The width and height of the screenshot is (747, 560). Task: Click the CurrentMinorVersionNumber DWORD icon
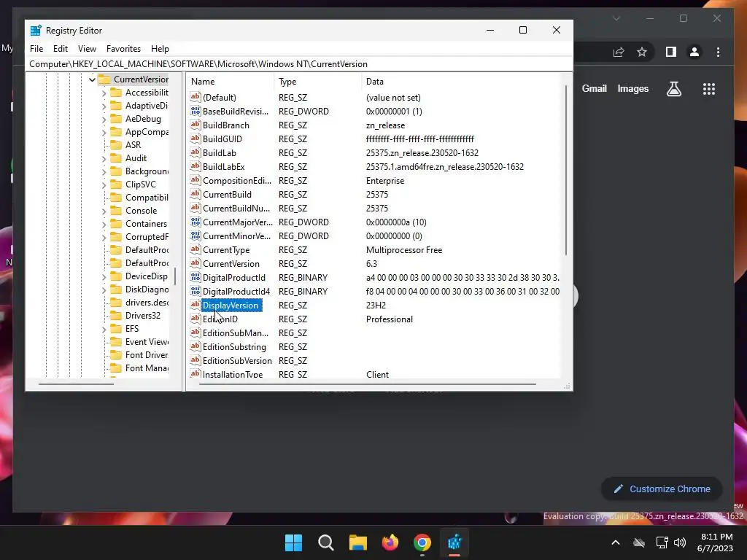click(196, 236)
